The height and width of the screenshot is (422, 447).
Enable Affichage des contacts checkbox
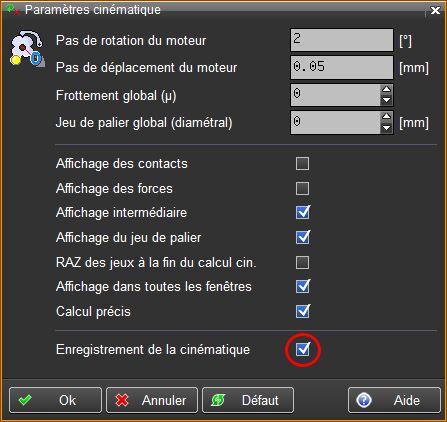[302, 164]
